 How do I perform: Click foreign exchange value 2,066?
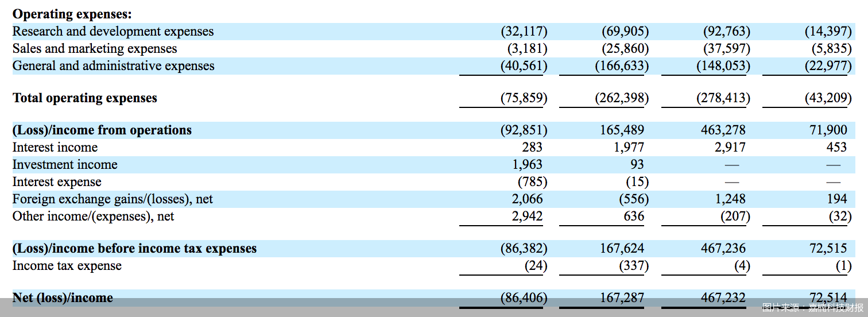(x=527, y=199)
